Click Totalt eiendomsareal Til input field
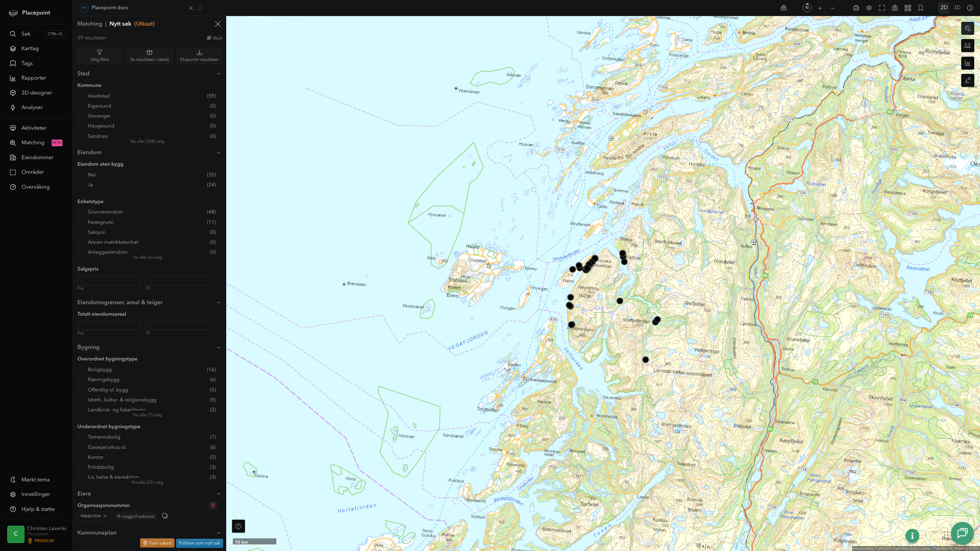 coord(177,326)
